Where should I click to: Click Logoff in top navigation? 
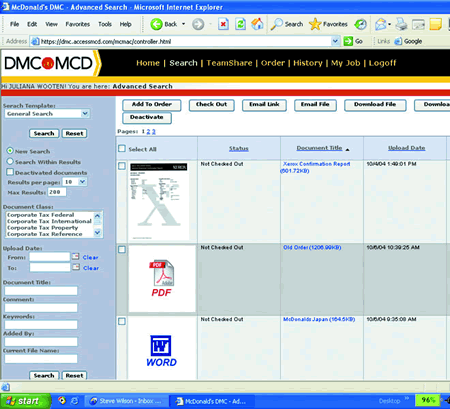point(382,63)
